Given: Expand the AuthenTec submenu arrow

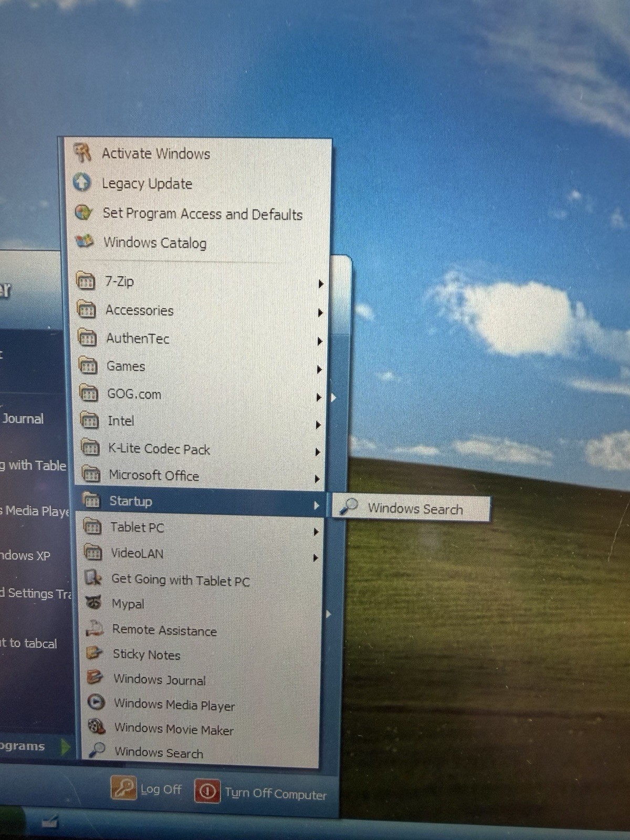Looking at the screenshot, I should tap(320, 341).
